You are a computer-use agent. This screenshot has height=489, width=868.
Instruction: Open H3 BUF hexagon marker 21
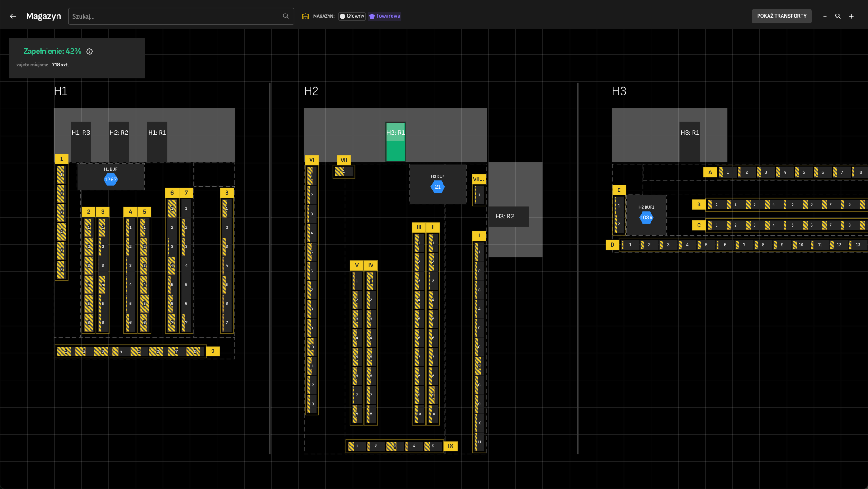(x=438, y=187)
